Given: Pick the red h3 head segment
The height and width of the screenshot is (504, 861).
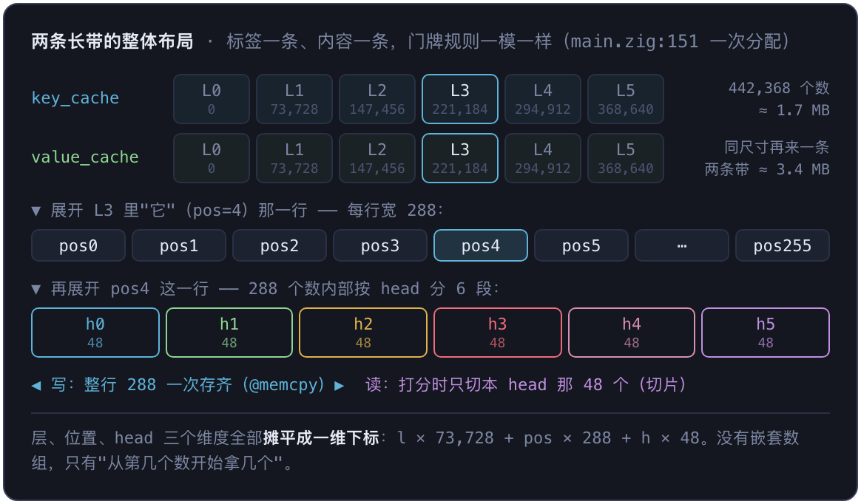Looking at the screenshot, I should [x=498, y=333].
